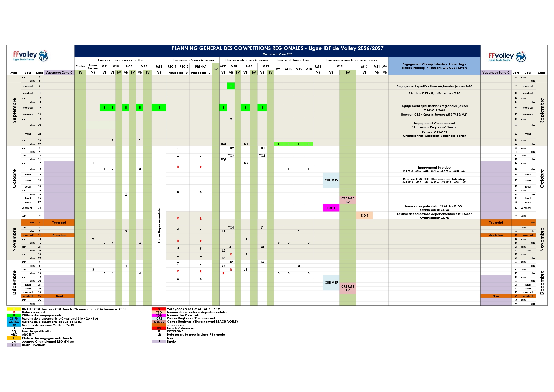This screenshot has width=554, height=392.
Task: Select 'Réunion CRS - Qualifs Jeunes M18'
Action: 434,93
